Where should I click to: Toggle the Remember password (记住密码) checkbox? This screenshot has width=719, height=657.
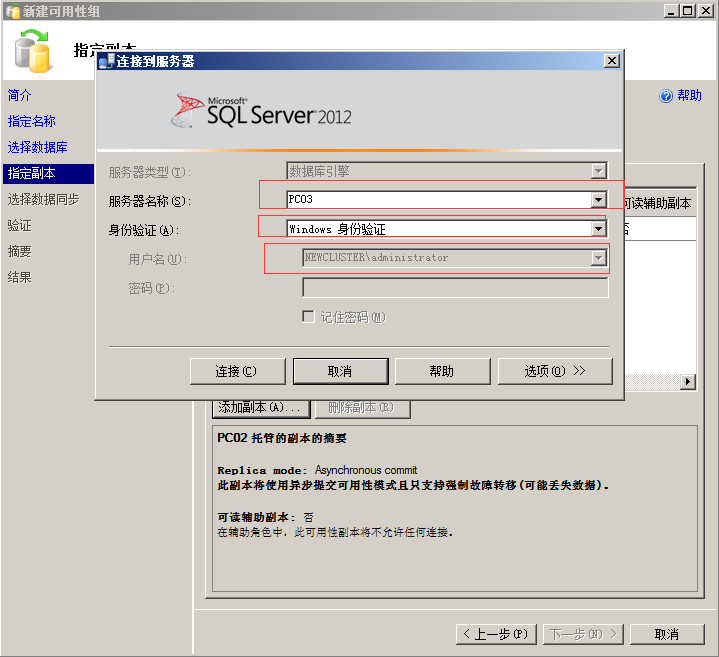[309, 317]
